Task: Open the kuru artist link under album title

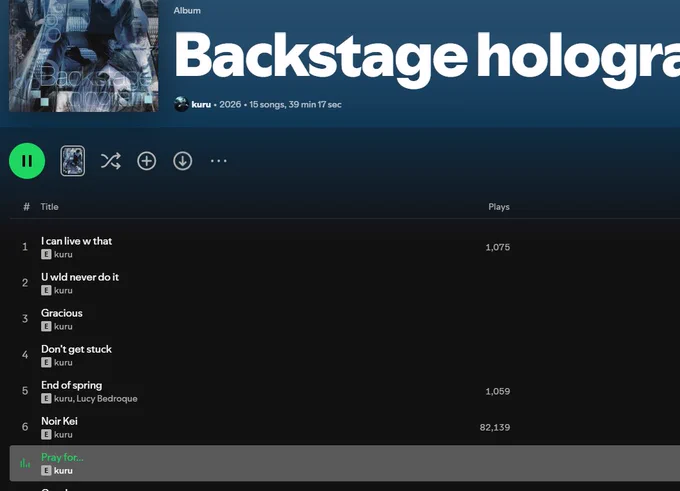Action: (201, 105)
